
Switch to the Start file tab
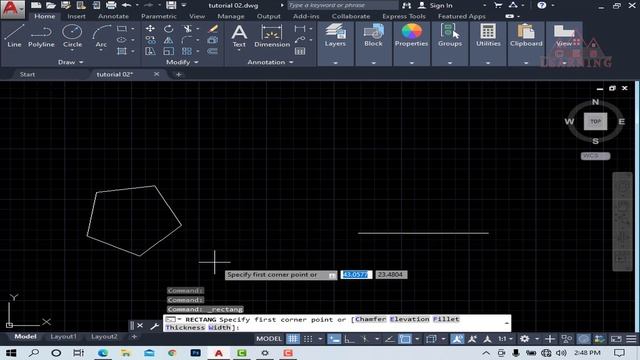point(27,74)
